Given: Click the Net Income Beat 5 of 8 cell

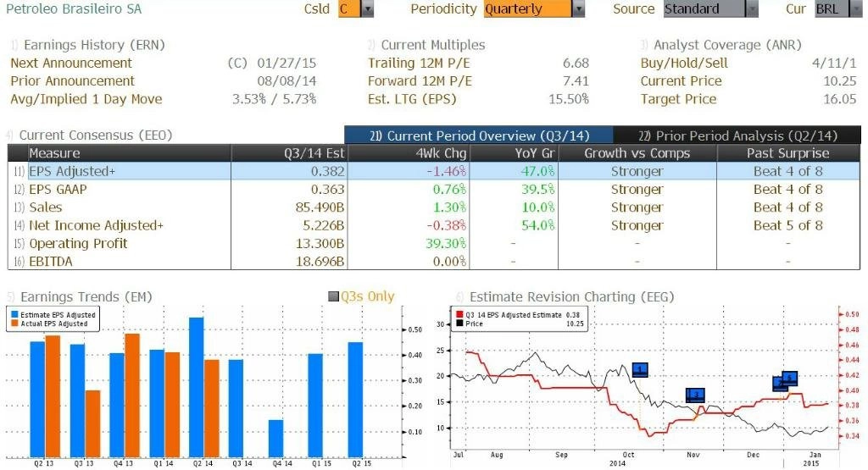Looking at the screenshot, I should 787,225.
